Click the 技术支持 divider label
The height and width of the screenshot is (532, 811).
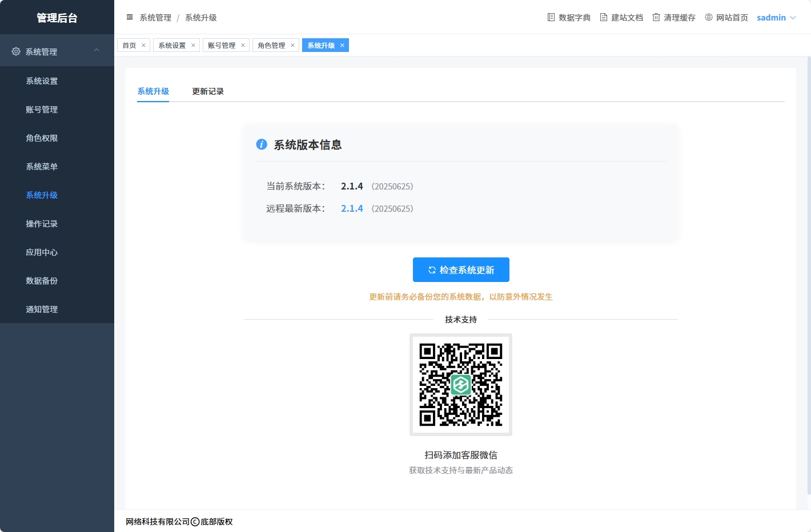[461, 320]
